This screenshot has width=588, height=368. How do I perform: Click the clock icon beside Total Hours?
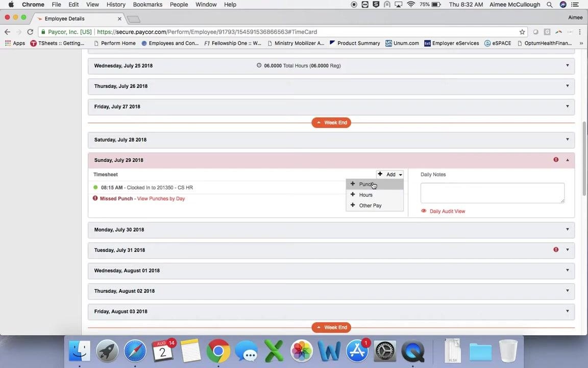259,65
